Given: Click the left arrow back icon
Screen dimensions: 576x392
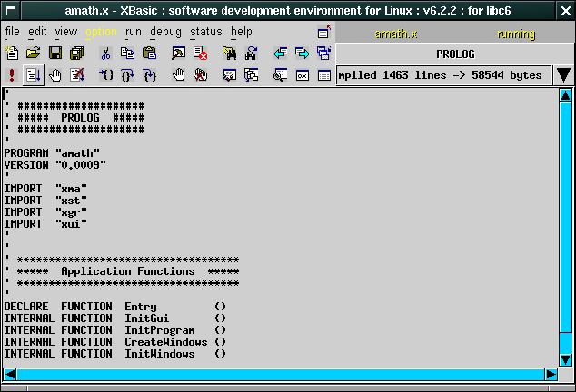Looking at the screenshot, I should [x=280, y=54].
